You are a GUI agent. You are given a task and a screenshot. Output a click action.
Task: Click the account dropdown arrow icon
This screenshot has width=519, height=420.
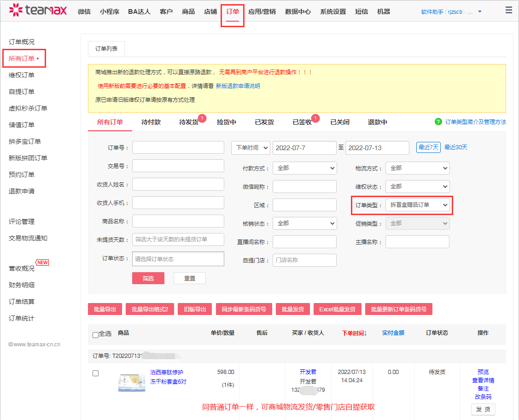coord(480,12)
